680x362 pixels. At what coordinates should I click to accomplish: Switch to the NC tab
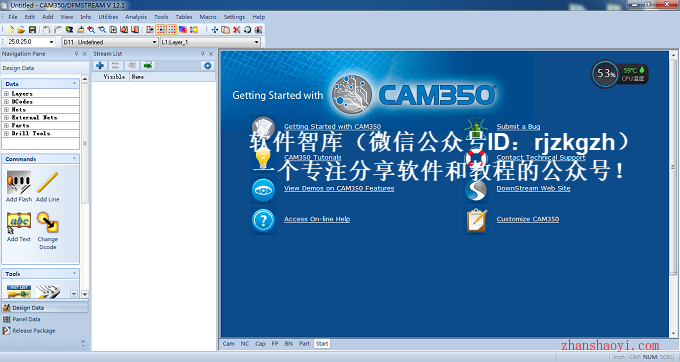coord(245,343)
